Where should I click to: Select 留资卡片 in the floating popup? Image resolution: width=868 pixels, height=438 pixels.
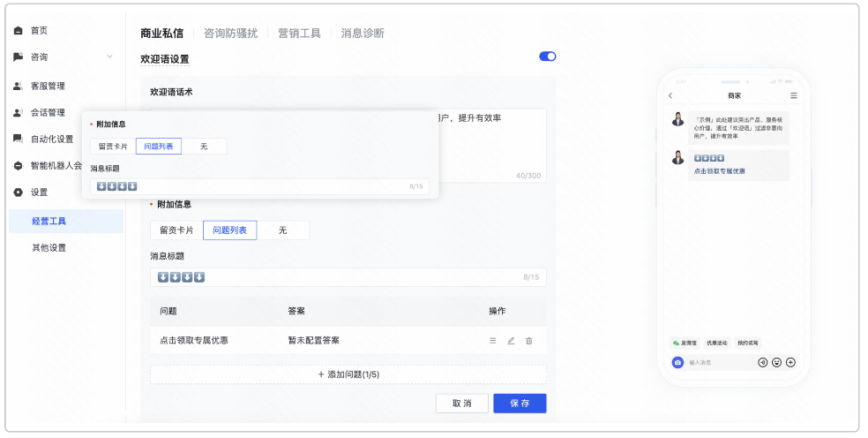coord(113,147)
